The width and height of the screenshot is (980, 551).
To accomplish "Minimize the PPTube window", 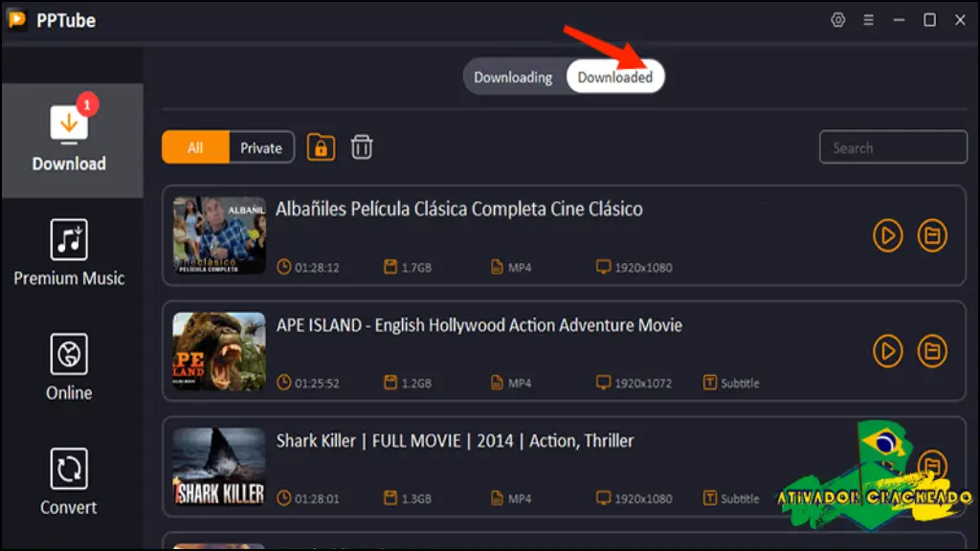I will tap(899, 20).
